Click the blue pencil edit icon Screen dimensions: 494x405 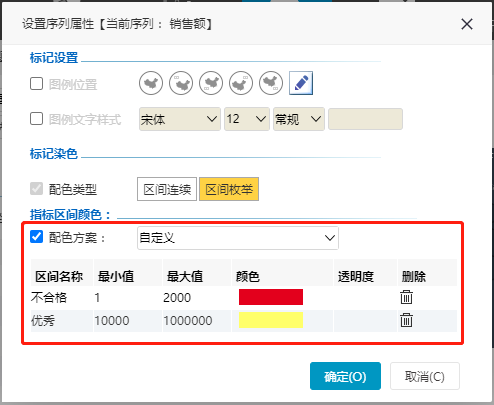301,83
